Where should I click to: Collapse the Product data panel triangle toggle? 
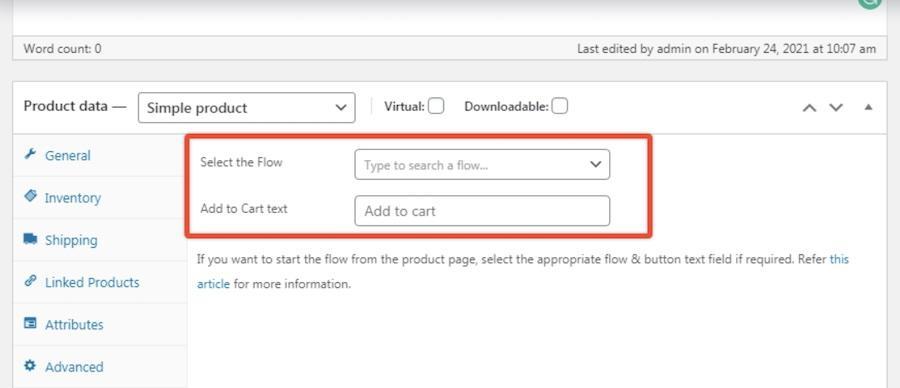(868, 107)
